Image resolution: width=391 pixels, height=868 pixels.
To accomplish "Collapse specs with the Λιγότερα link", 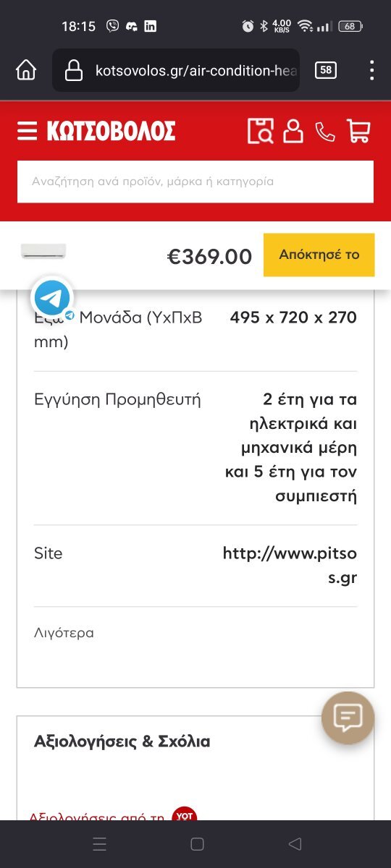I will pos(64,633).
